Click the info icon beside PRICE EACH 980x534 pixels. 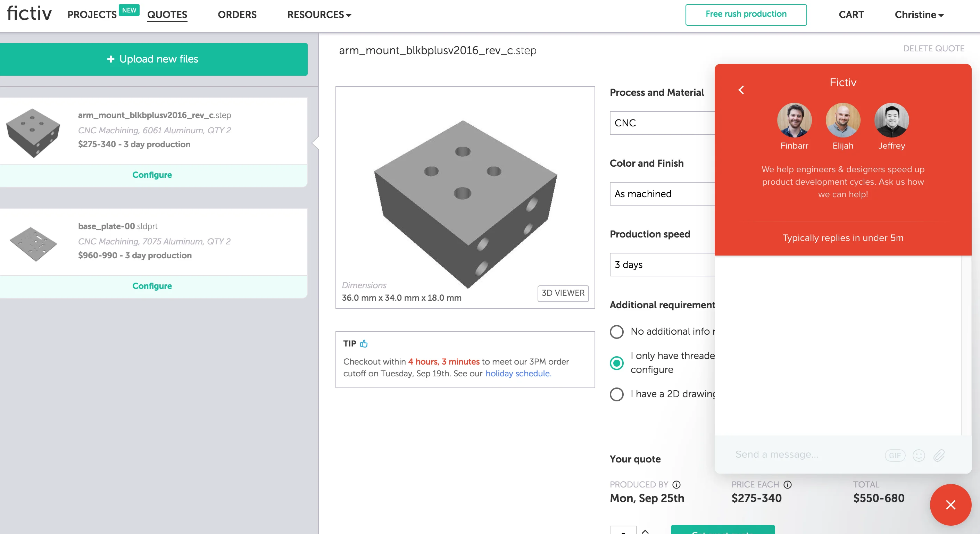[x=788, y=484]
